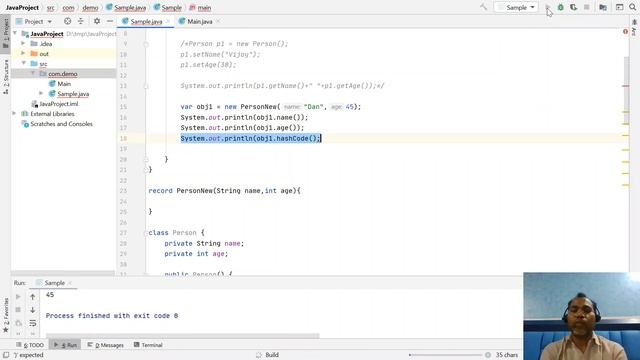Collapse the src folder
Screen dimensions: 640x360
23,63
